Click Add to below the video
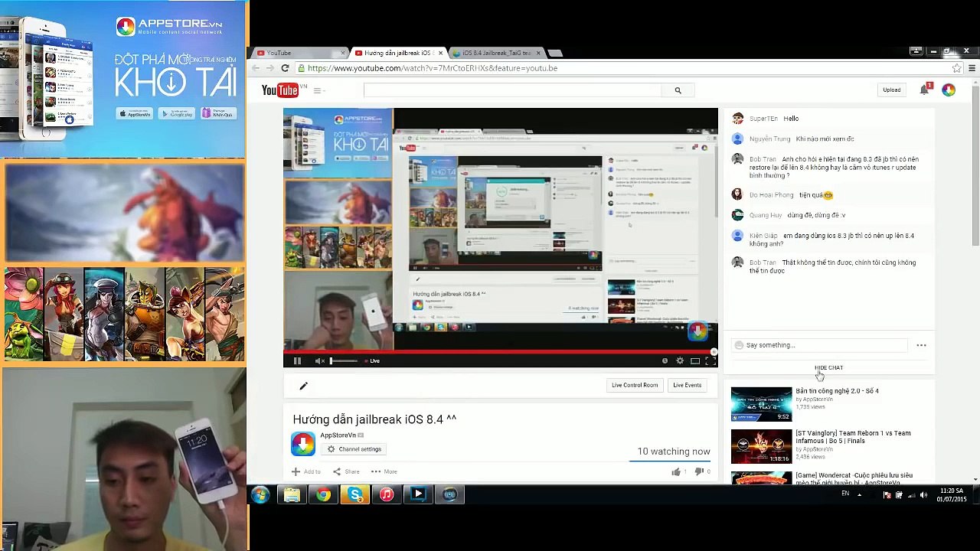Viewport: 980px width, 551px height. (x=306, y=471)
